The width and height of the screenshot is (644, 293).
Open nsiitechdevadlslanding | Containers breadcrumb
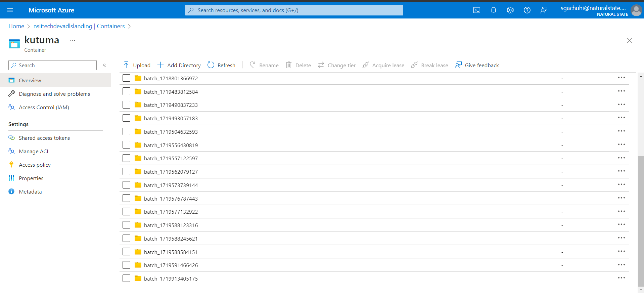(x=79, y=26)
